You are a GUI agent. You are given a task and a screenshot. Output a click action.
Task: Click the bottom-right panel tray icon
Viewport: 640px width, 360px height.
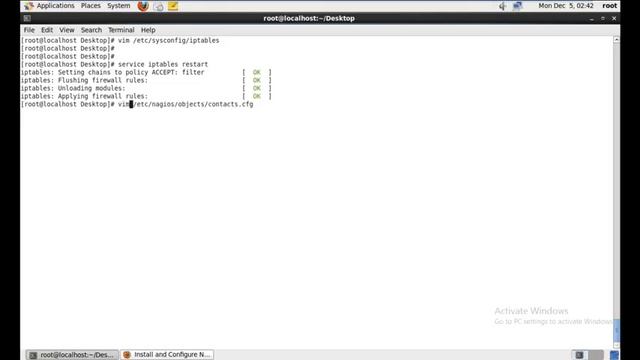click(614, 355)
